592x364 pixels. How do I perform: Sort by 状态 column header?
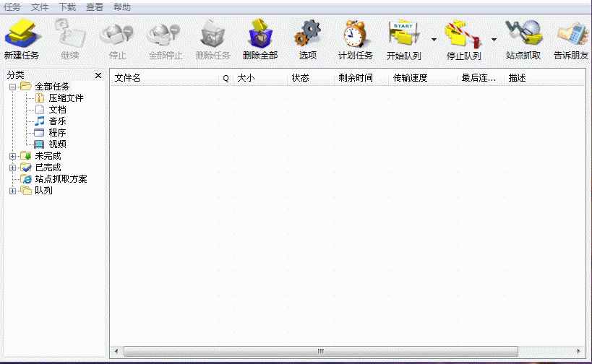(x=311, y=78)
